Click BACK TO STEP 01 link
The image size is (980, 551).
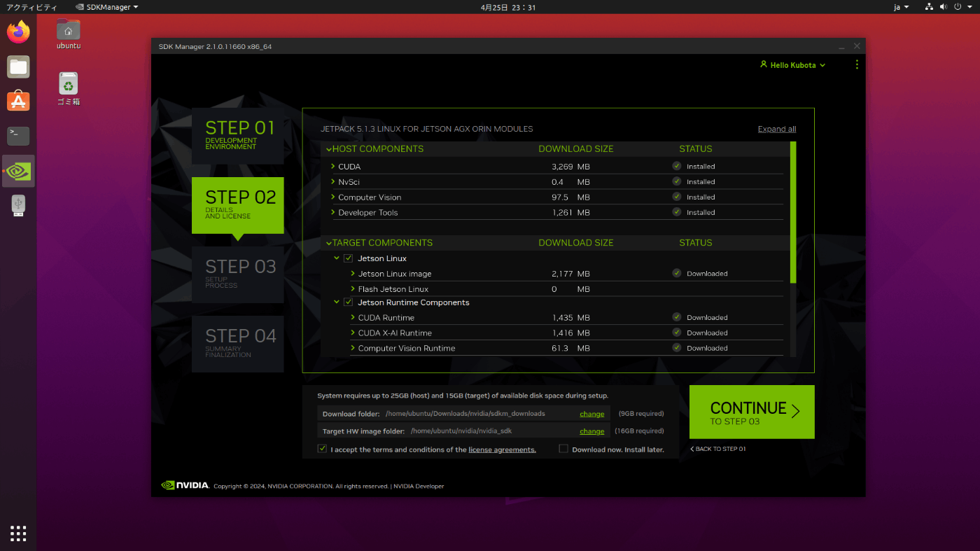tap(718, 449)
